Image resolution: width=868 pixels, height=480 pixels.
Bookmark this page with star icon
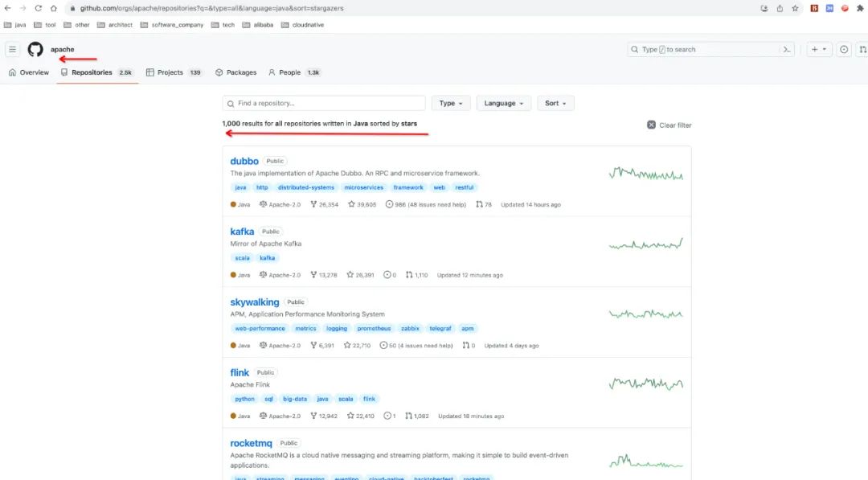pos(795,8)
